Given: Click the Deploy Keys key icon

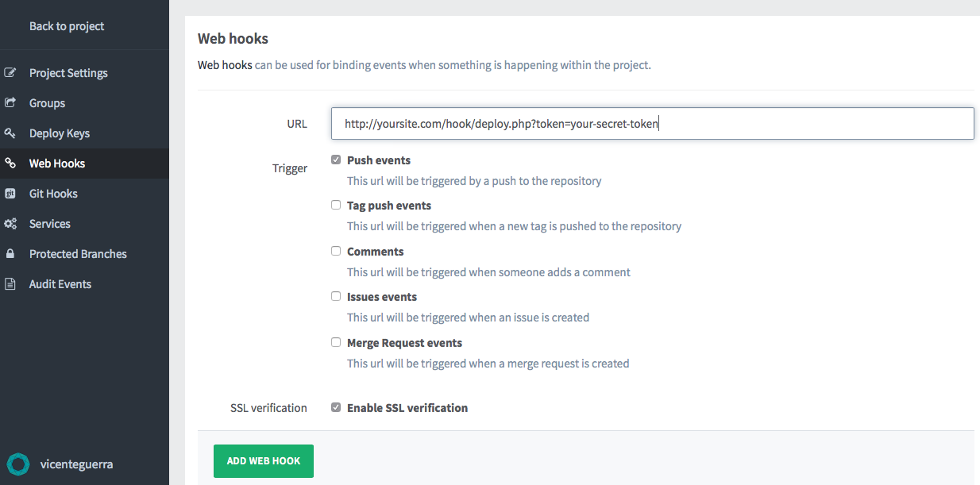Looking at the screenshot, I should click(x=10, y=133).
